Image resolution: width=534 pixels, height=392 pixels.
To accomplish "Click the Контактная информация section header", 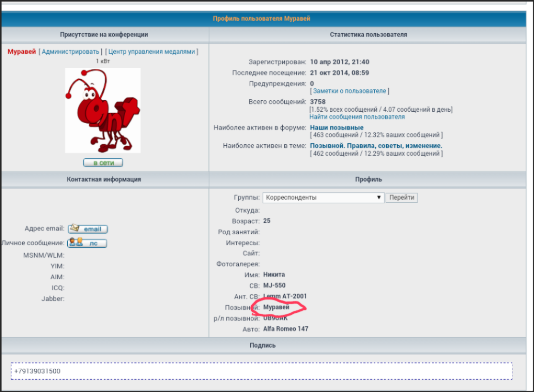I will click(104, 179).
